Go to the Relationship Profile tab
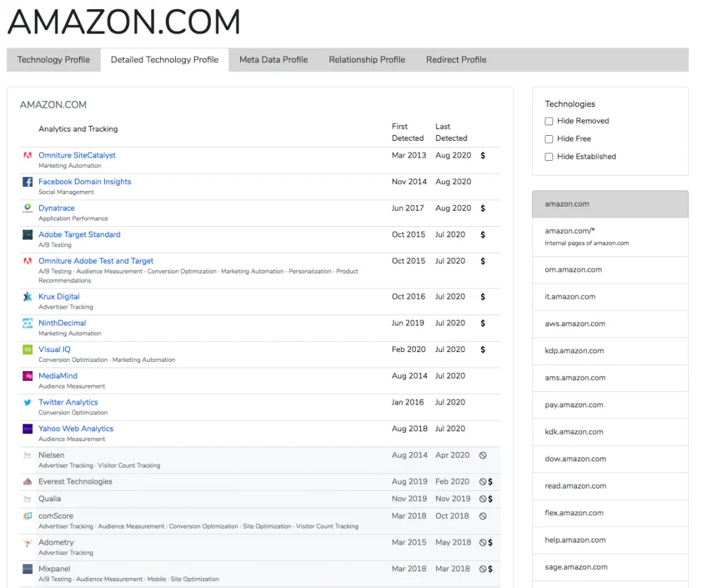717x588 pixels. [x=367, y=60]
